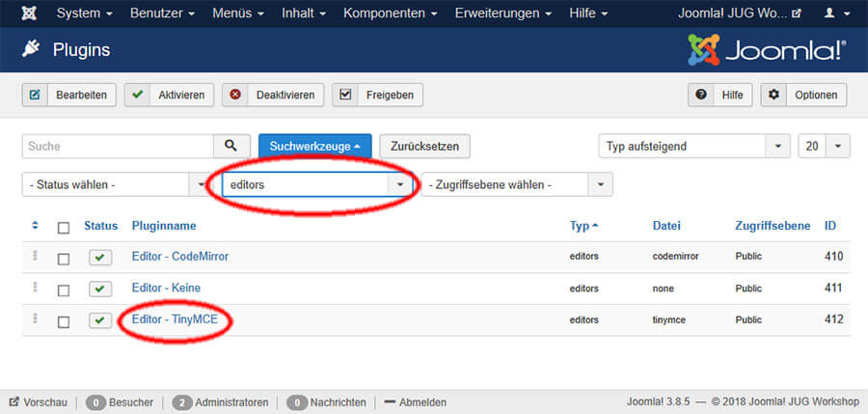This screenshot has height=414, width=868.
Task: Open the Editor - TinyMCE plugin link
Action: 175,319
